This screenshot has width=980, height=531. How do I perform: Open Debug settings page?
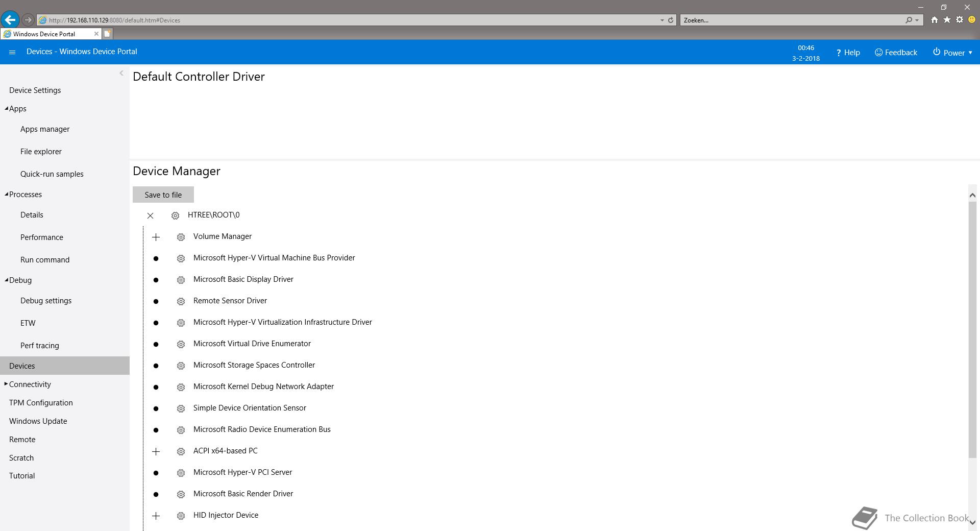[x=46, y=301]
